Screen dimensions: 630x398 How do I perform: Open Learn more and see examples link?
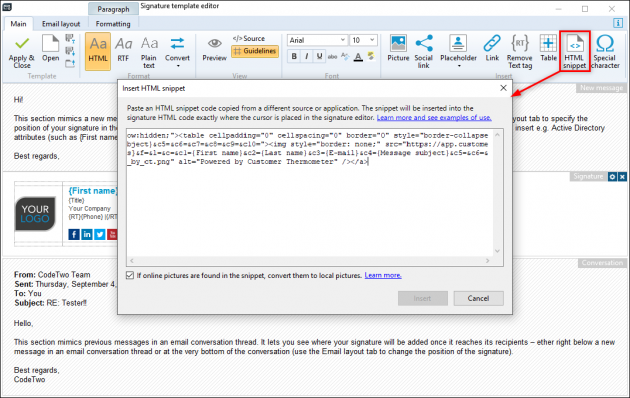(434, 118)
